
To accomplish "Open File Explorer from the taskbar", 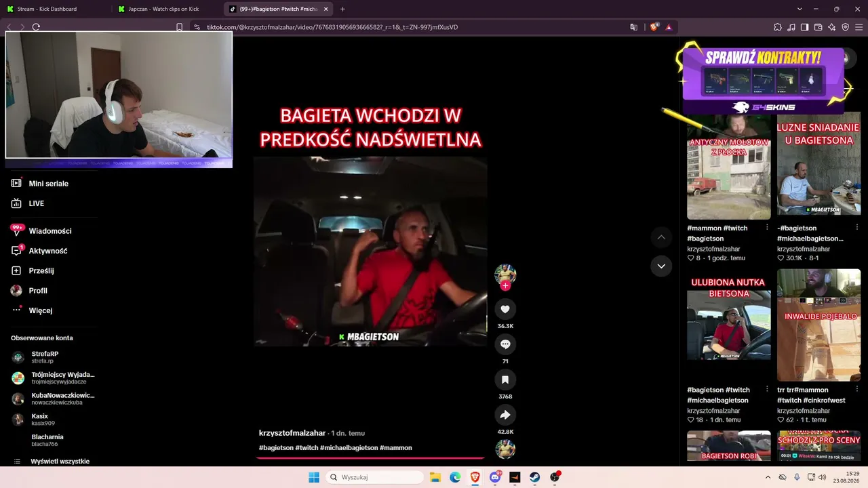I will (435, 477).
